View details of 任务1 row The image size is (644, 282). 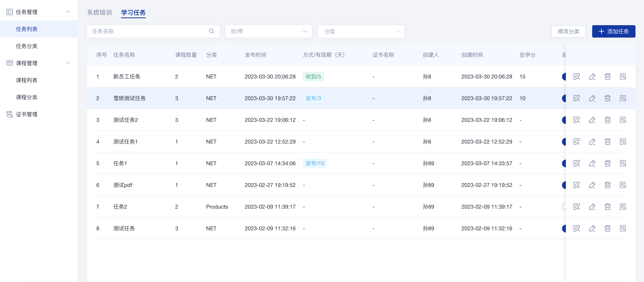coord(577,163)
